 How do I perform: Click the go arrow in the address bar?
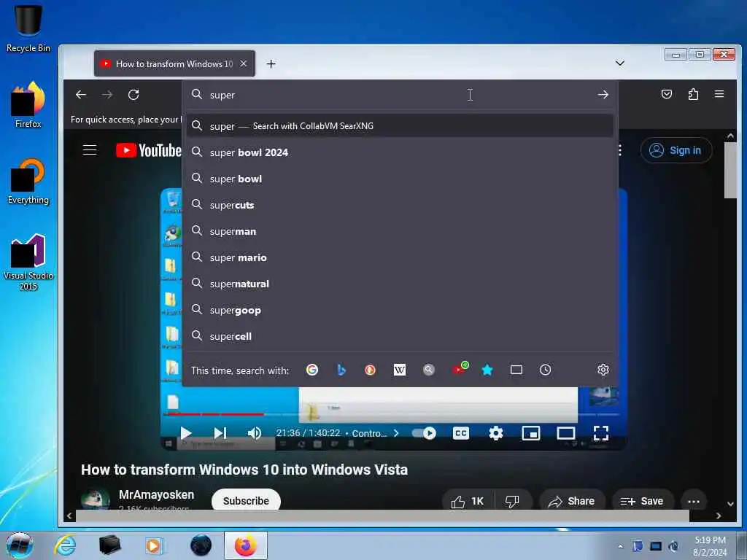tap(603, 95)
